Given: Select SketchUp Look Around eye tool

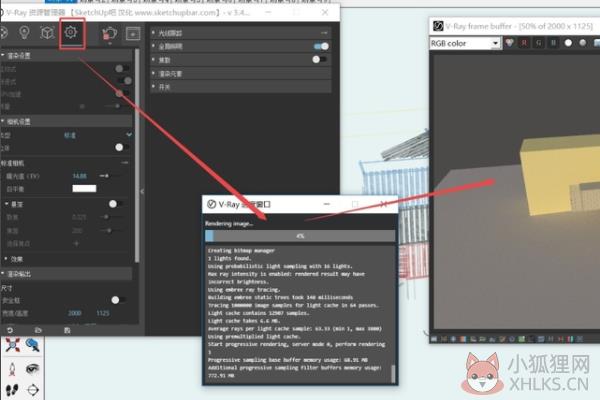Looking at the screenshot, I should pyautogui.click(x=33, y=369).
